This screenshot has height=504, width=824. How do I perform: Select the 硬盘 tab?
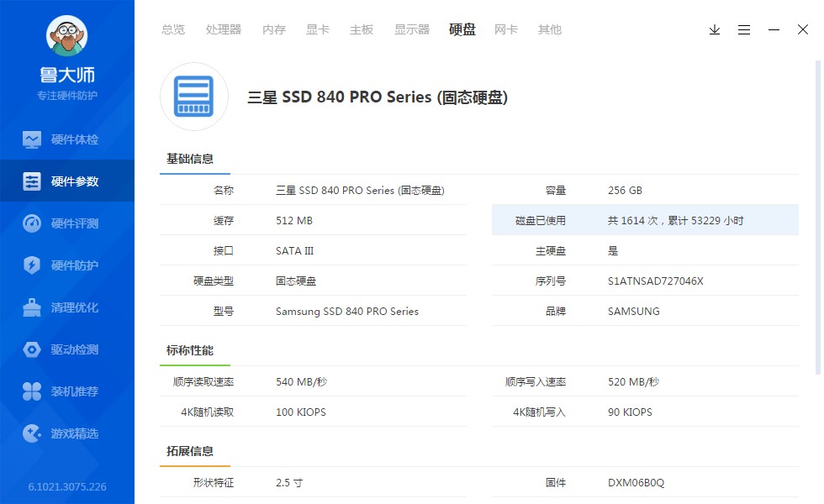462,30
